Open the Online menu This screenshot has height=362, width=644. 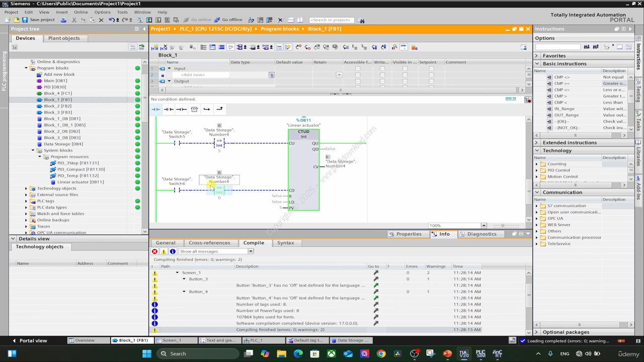pyautogui.click(x=80, y=12)
